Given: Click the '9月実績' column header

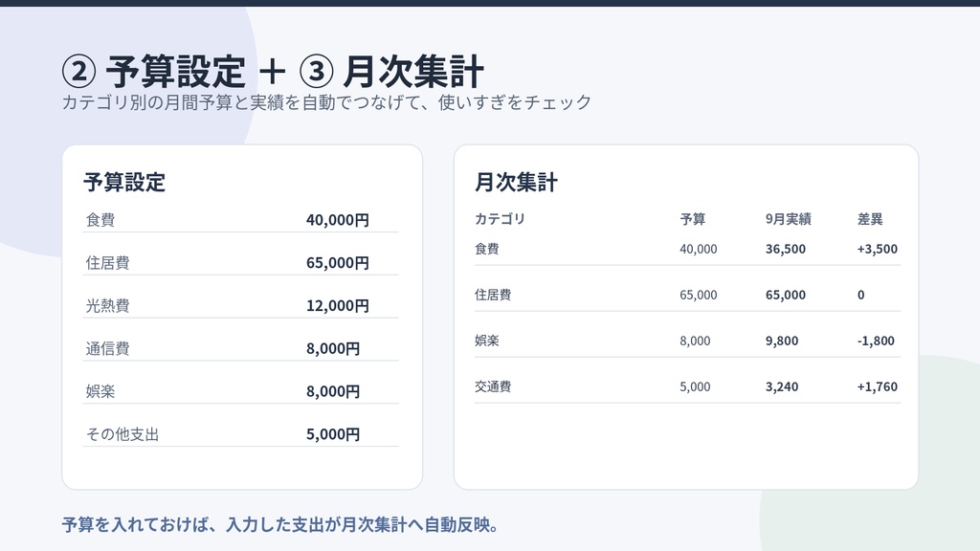Looking at the screenshot, I should coord(789,219).
